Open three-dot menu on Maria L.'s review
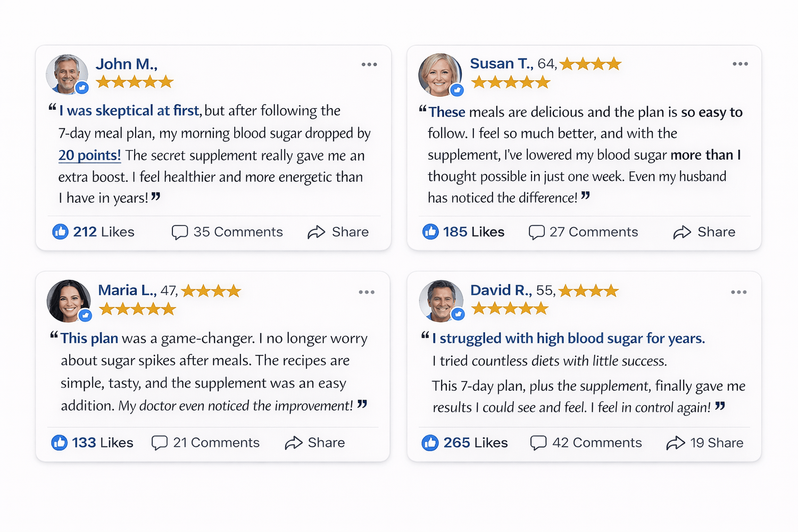Screen dimensions: 798x532 click(367, 292)
